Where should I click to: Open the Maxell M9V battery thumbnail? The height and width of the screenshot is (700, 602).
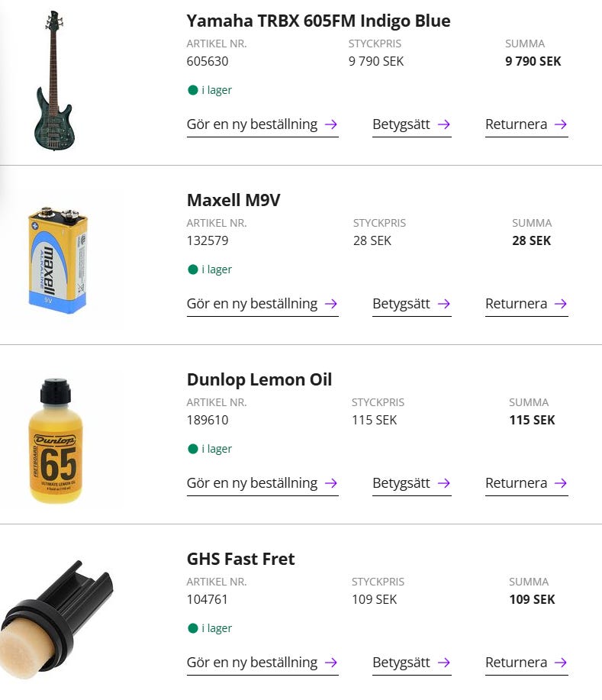coord(57,260)
